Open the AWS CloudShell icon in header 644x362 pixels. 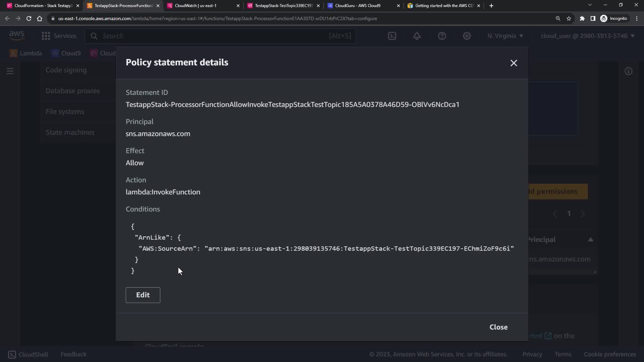point(392,36)
